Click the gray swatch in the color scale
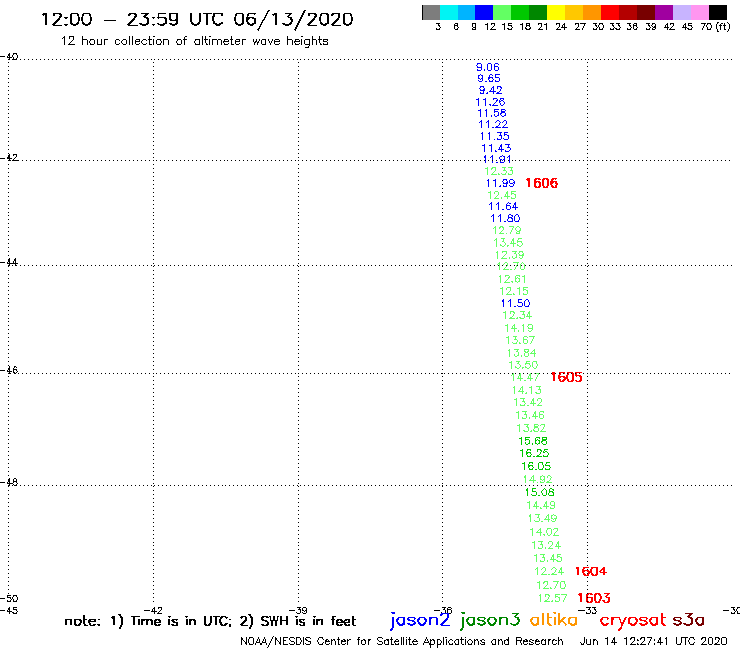This screenshot has height=650, width=740. pyautogui.click(x=431, y=12)
